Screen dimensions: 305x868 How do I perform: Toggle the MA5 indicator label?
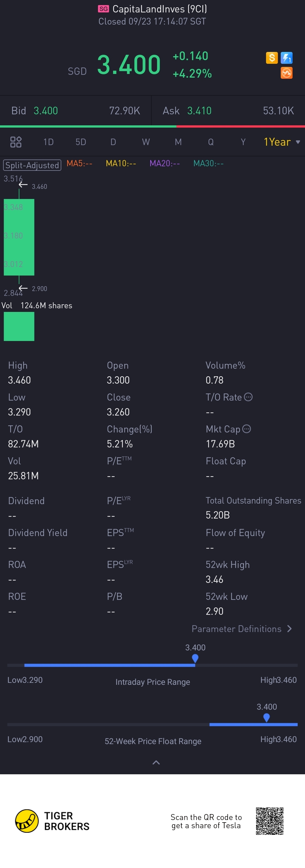point(79,163)
